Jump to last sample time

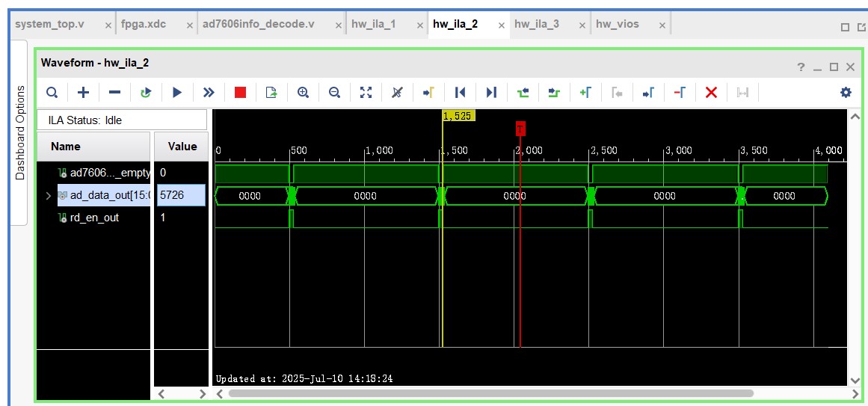click(491, 93)
